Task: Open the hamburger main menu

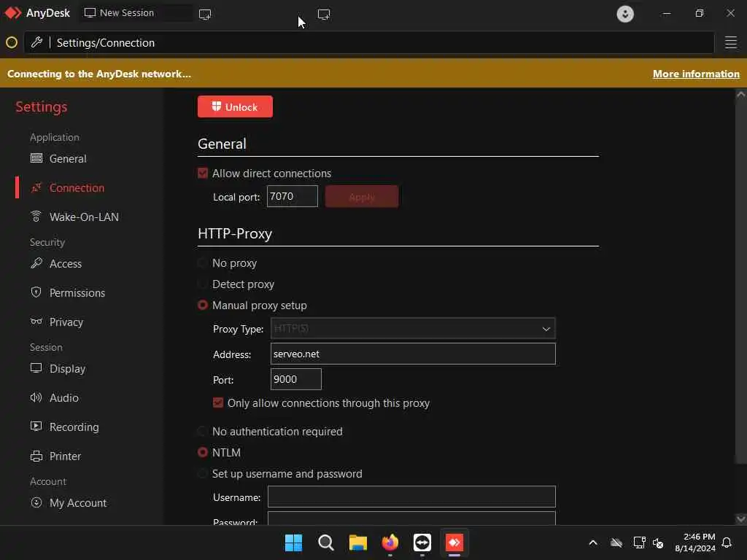Action: pos(731,42)
